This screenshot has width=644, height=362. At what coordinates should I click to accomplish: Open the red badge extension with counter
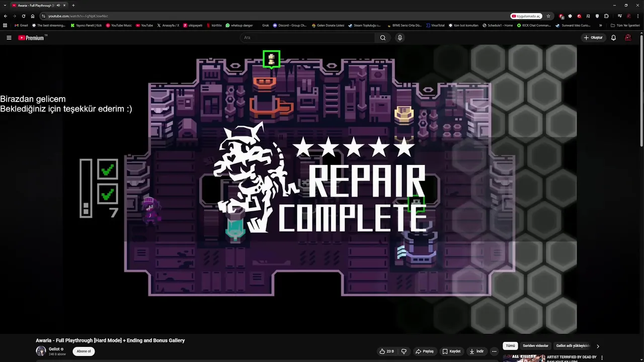[561, 17]
